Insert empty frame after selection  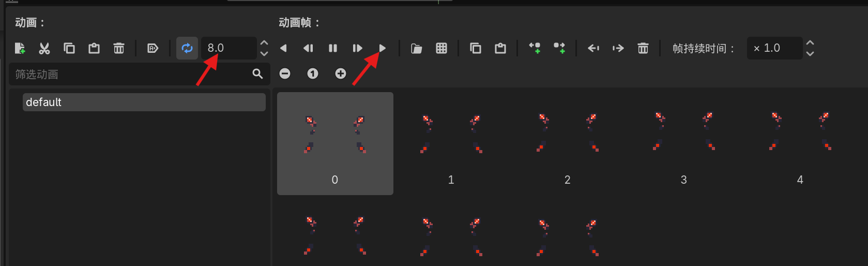pos(559,48)
